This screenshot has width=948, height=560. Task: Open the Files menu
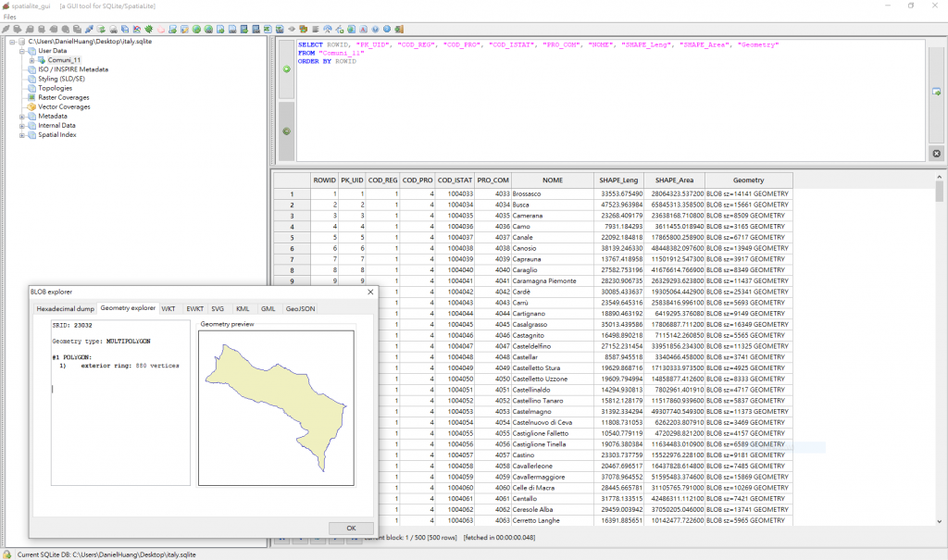(9, 17)
